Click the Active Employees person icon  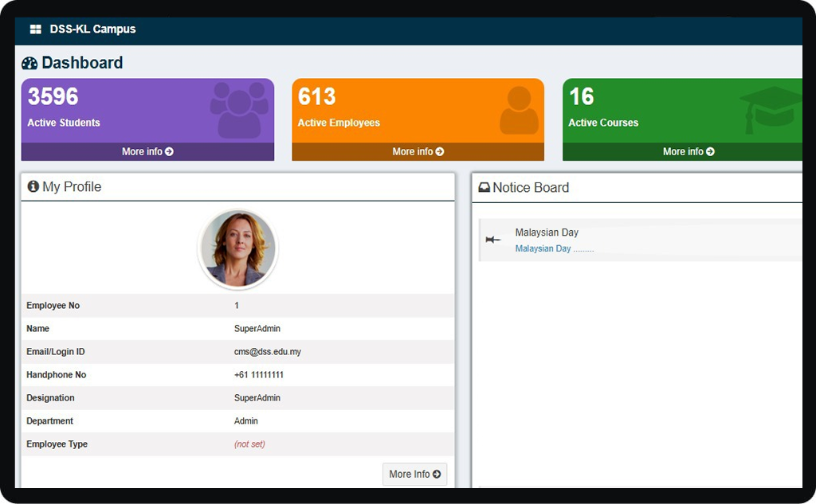pos(519,110)
